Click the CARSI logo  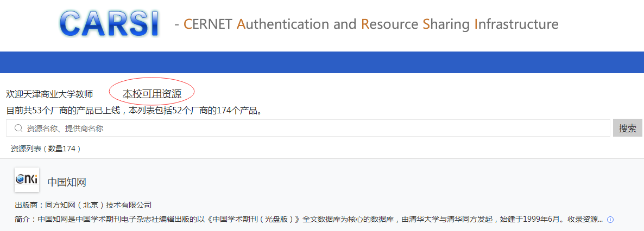pyautogui.click(x=110, y=24)
